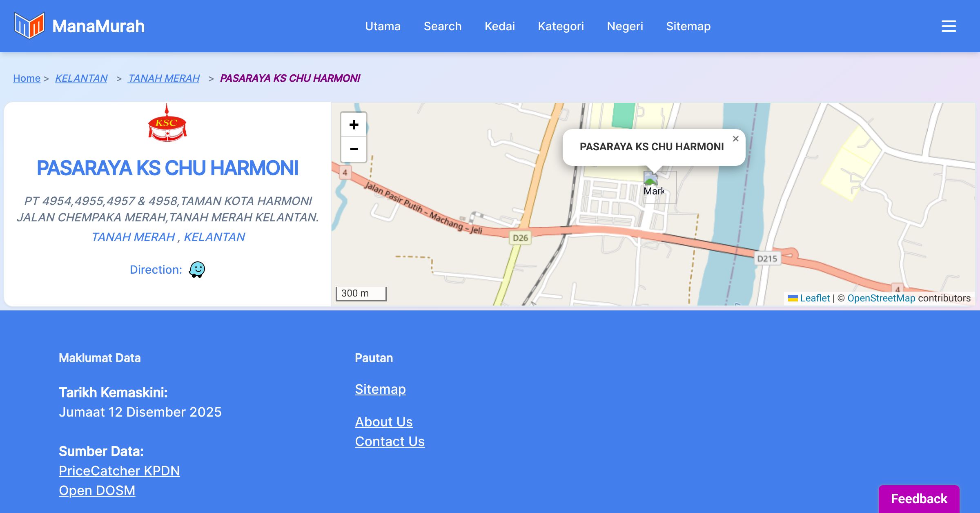Follow TANAH MERAH breadcrumb link
The image size is (980, 513).
pos(164,78)
